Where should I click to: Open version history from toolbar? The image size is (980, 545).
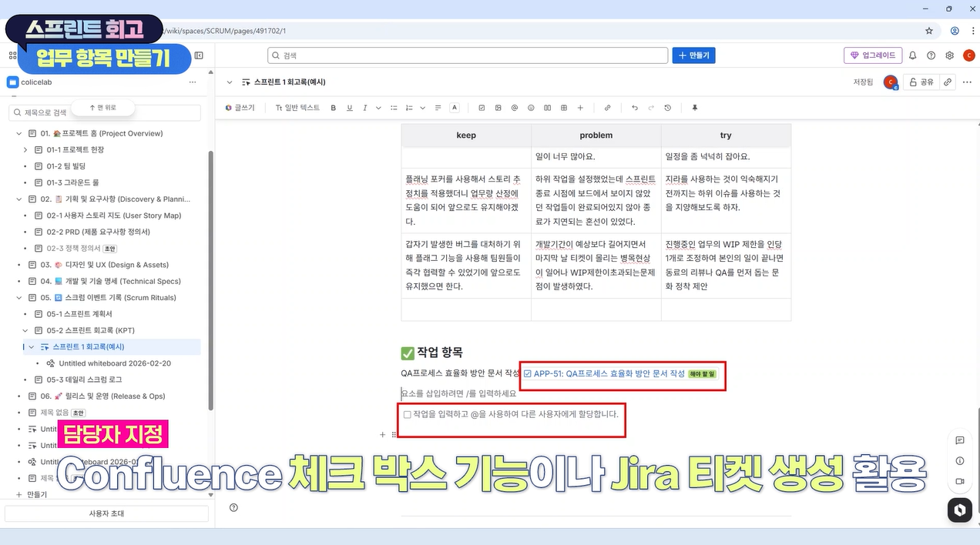pos(667,108)
